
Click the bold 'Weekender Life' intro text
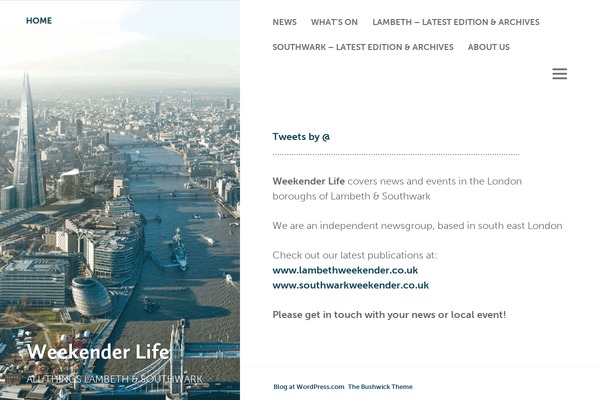coord(309,181)
